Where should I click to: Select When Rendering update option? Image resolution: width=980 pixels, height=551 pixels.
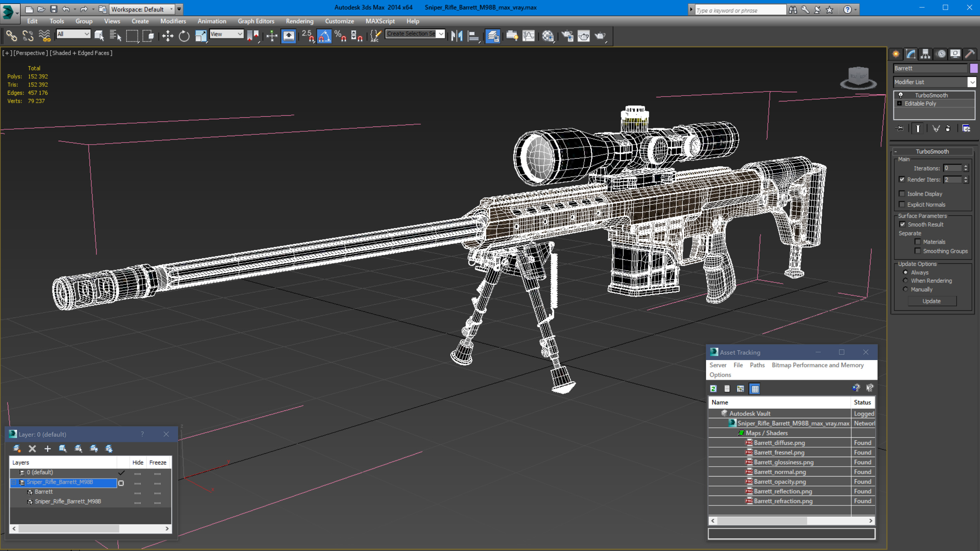coord(905,280)
